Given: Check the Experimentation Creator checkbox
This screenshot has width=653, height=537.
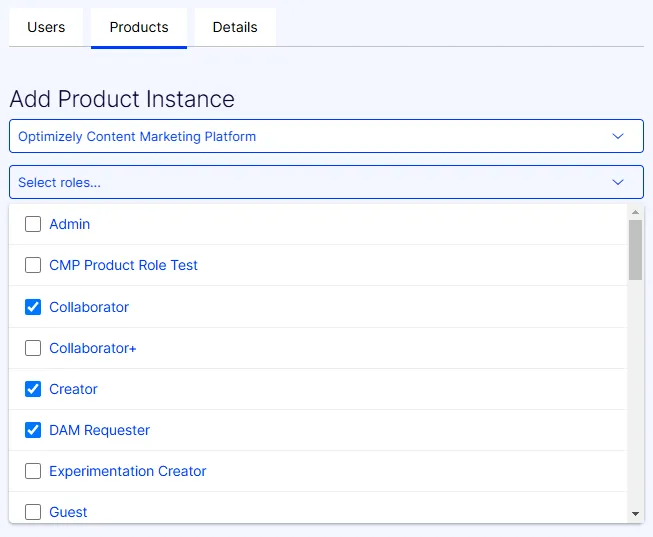Looking at the screenshot, I should [x=33, y=471].
